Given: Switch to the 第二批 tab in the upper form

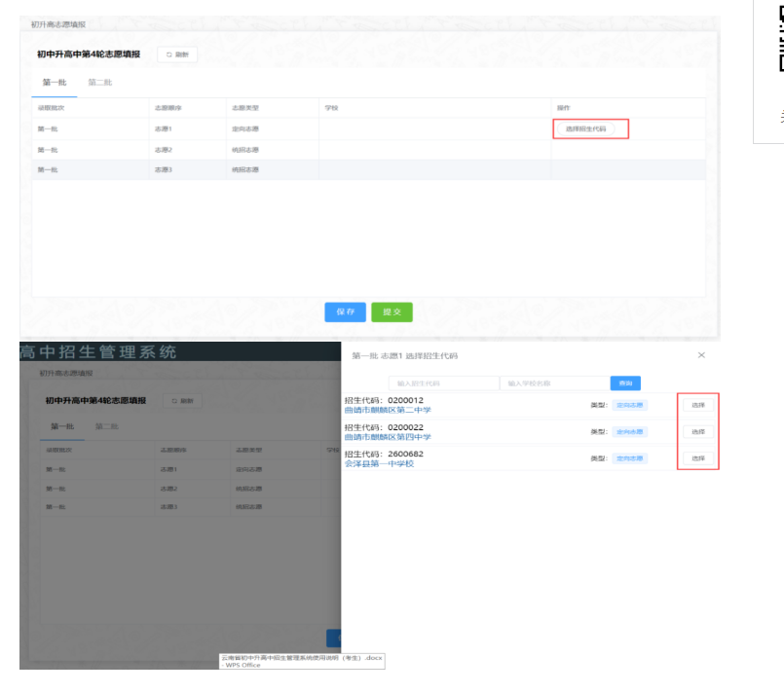Looking at the screenshot, I should [99, 83].
